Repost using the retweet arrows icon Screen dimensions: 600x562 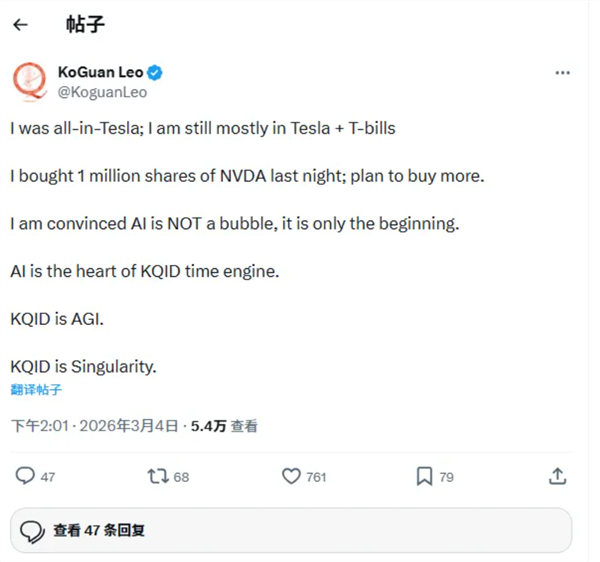pos(157,476)
